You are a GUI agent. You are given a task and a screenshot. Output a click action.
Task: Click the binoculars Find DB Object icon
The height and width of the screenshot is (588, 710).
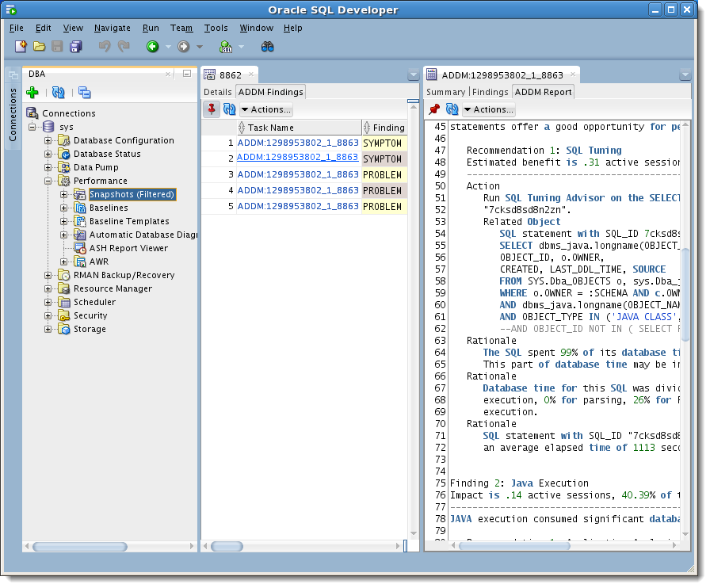tap(268, 47)
